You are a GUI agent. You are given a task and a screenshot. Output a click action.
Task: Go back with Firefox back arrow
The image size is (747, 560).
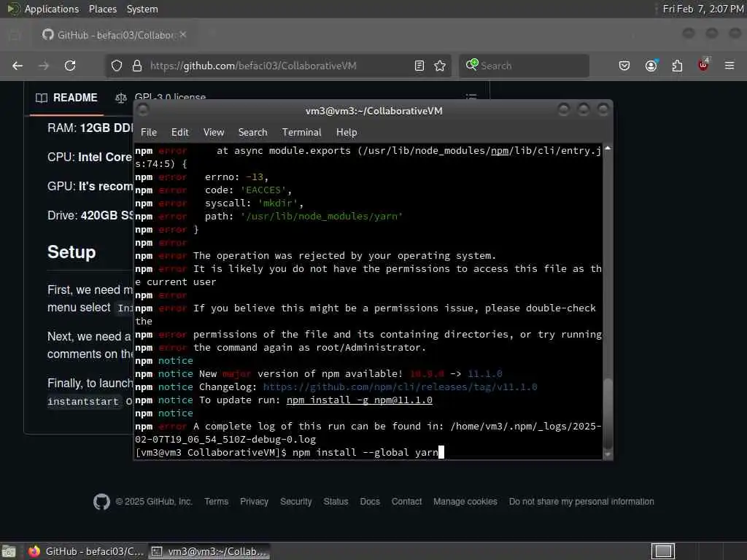(x=18, y=66)
